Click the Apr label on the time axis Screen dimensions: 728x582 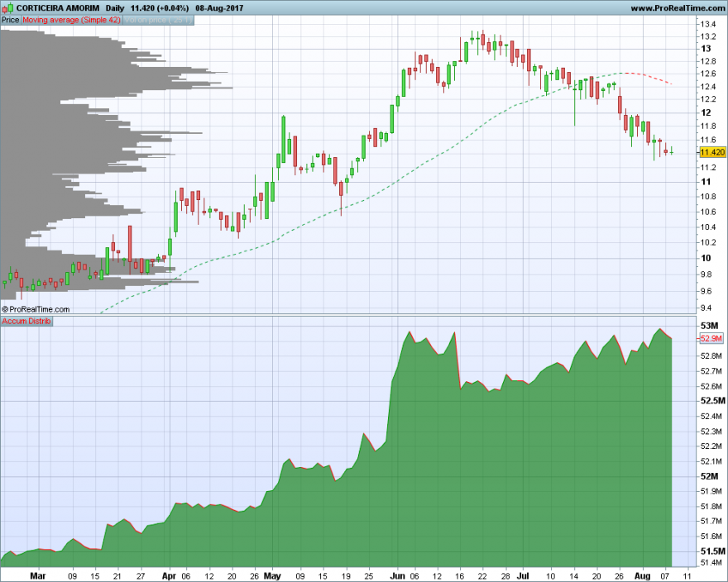point(169,576)
